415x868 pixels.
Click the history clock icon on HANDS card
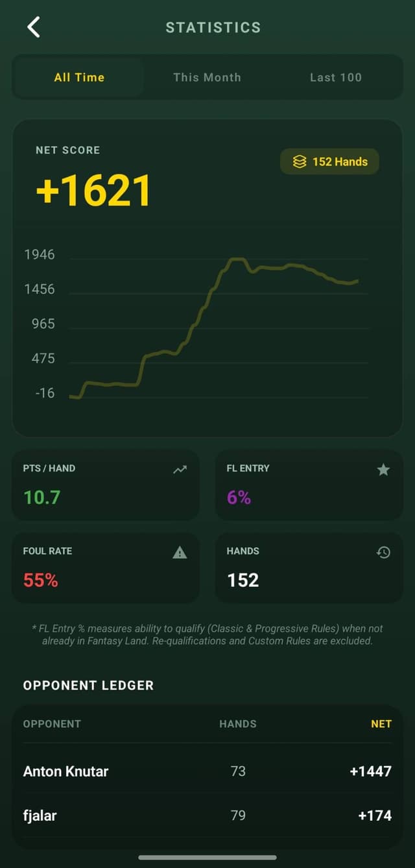pos(383,551)
